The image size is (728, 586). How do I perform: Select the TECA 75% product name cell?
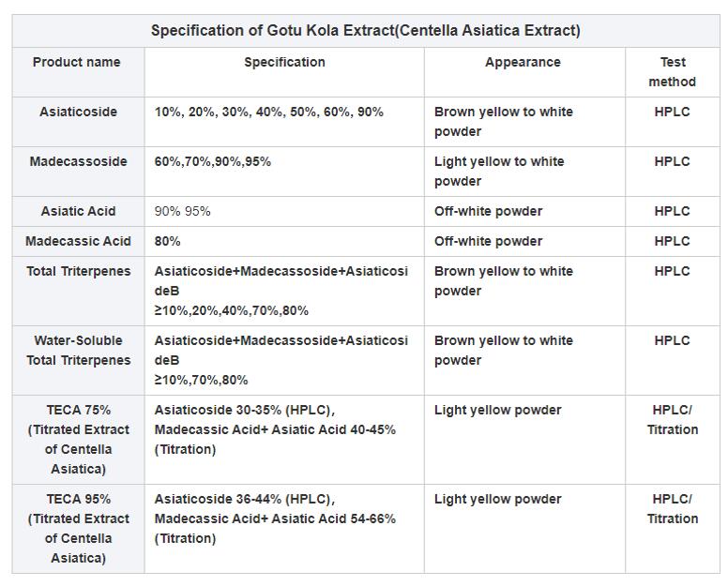pos(78,439)
